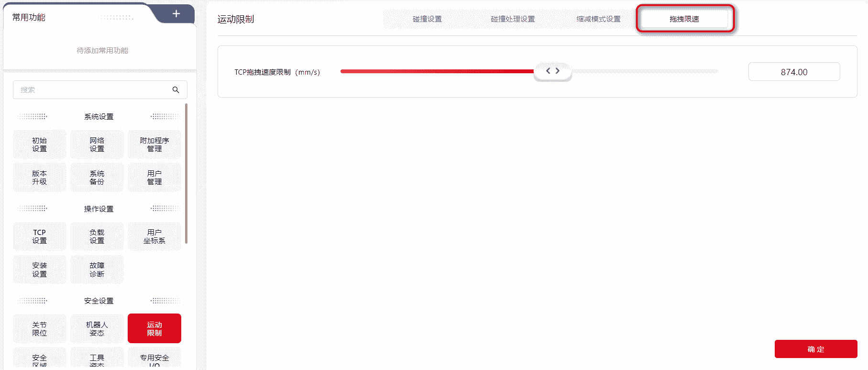Click the search magnifier icon

pos(176,90)
